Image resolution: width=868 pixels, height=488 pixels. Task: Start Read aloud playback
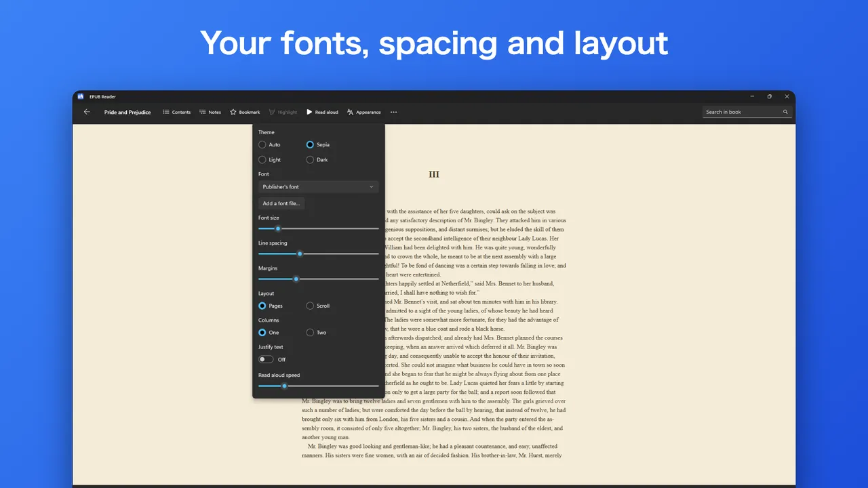[322, 112]
